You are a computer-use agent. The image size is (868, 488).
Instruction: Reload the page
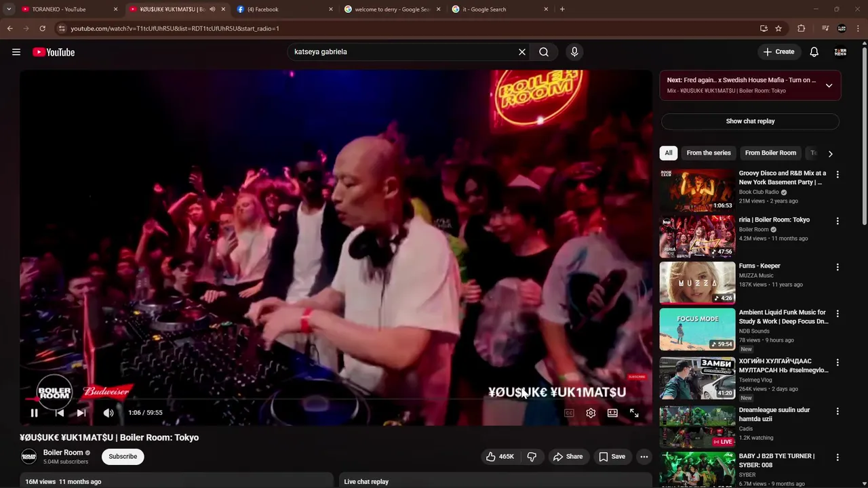click(42, 28)
